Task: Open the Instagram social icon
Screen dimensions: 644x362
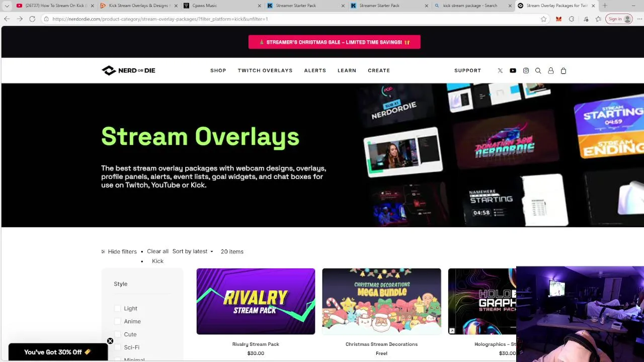Action: [526, 71]
